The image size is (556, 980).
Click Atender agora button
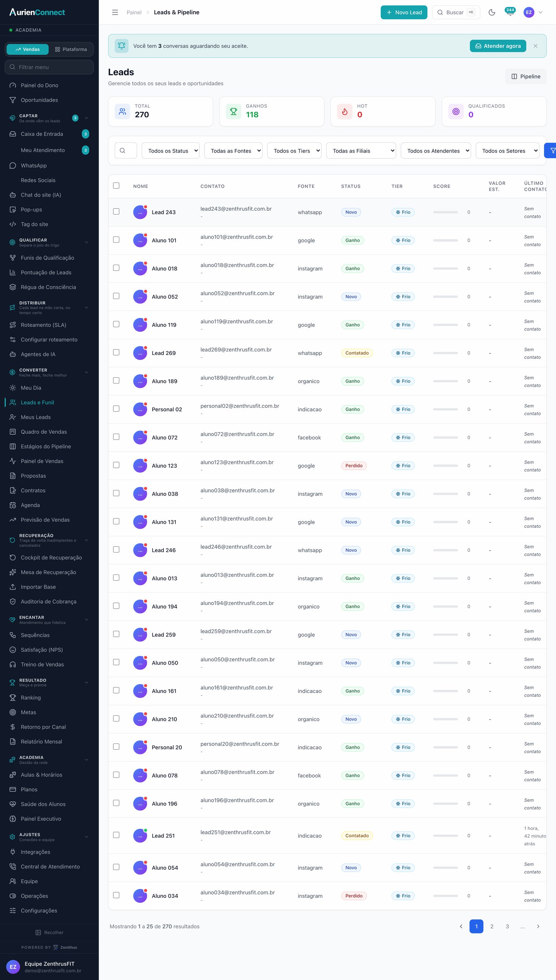point(498,46)
